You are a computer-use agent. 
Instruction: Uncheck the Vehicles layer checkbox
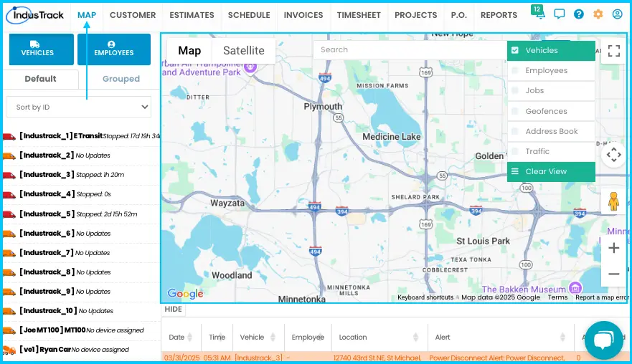coord(514,50)
